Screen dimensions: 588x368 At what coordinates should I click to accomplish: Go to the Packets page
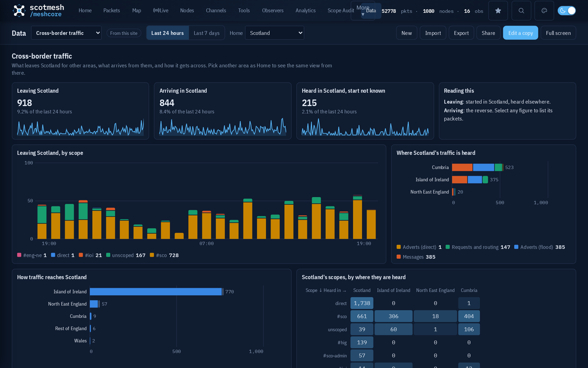[x=111, y=11]
